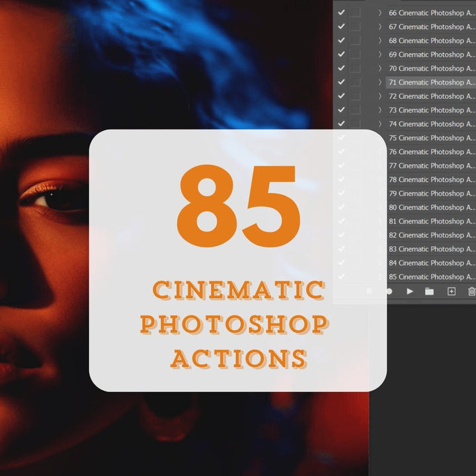
Task: Select action name '67 Cinematic Photoshop A...'
Action: click(x=432, y=26)
